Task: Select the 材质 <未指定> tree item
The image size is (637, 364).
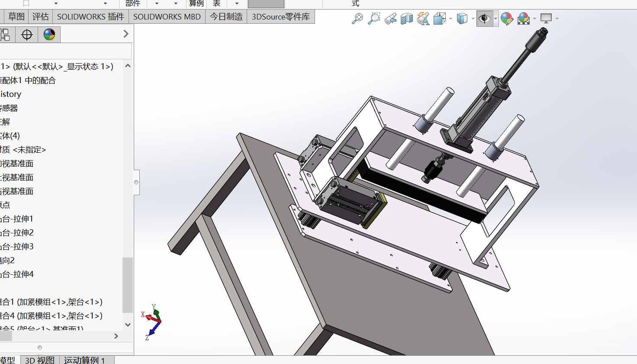Action: click(x=23, y=149)
